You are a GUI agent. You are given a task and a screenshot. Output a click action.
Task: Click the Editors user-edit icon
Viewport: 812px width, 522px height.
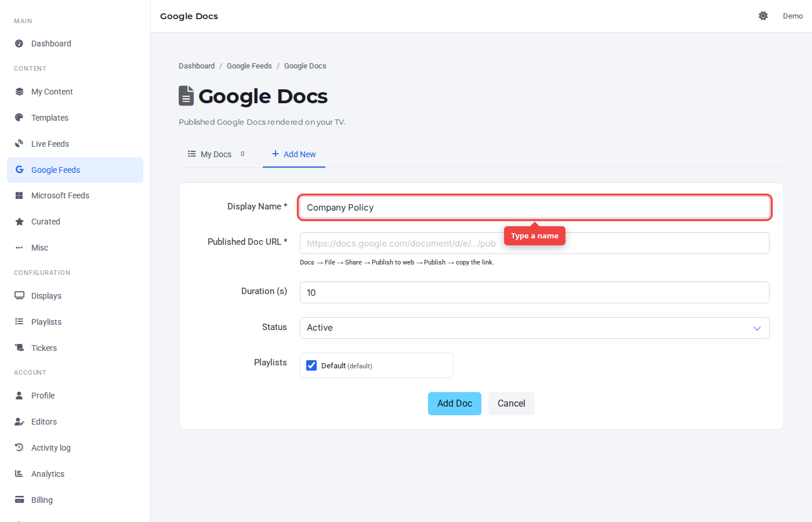pyautogui.click(x=19, y=422)
